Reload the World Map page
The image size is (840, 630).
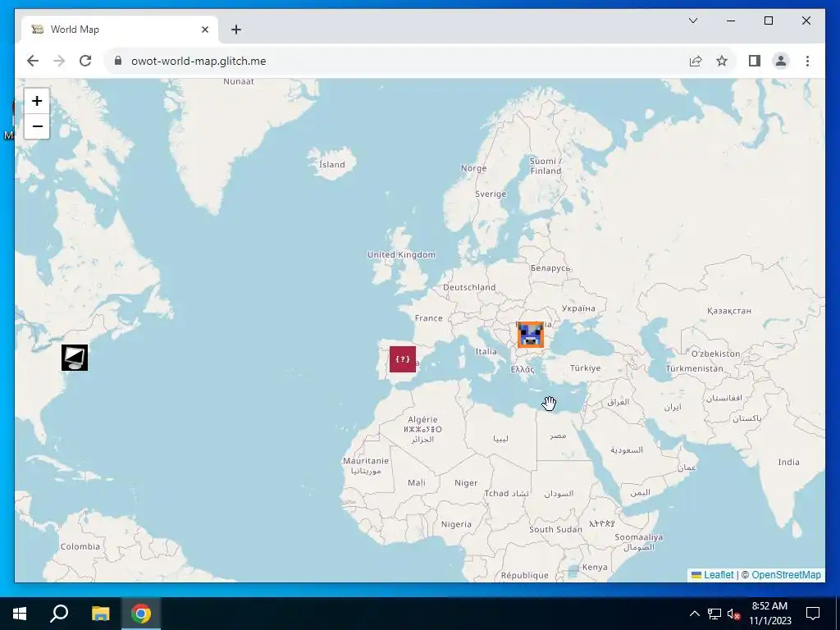pyautogui.click(x=85, y=61)
